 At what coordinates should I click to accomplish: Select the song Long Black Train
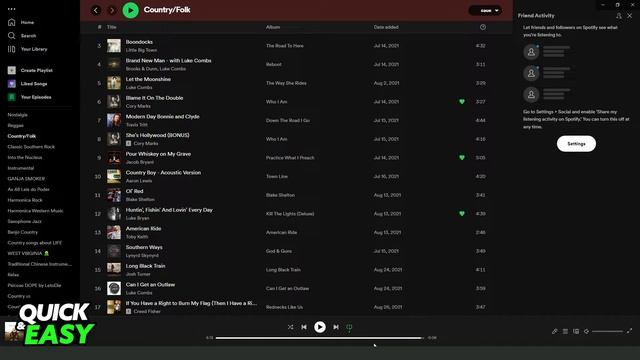(145, 266)
